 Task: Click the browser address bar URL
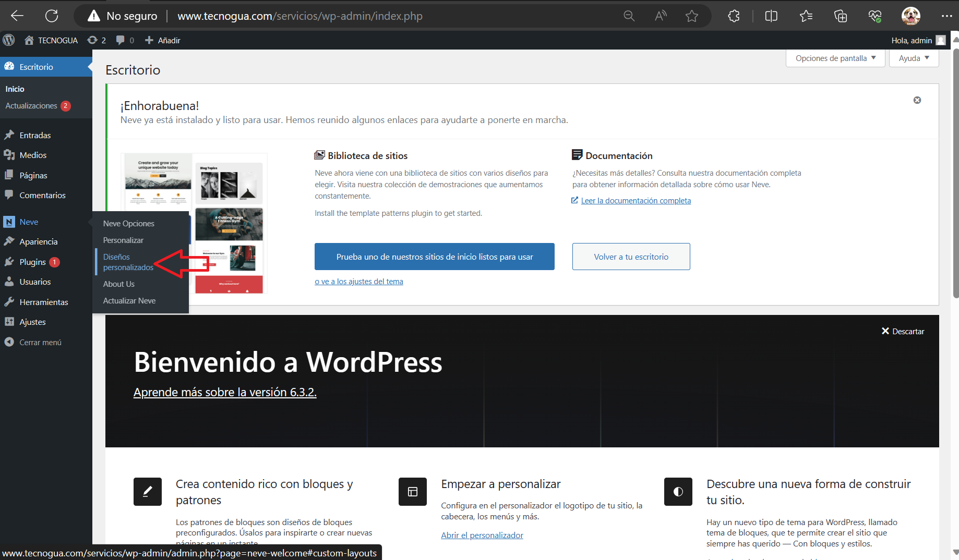tap(300, 16)
